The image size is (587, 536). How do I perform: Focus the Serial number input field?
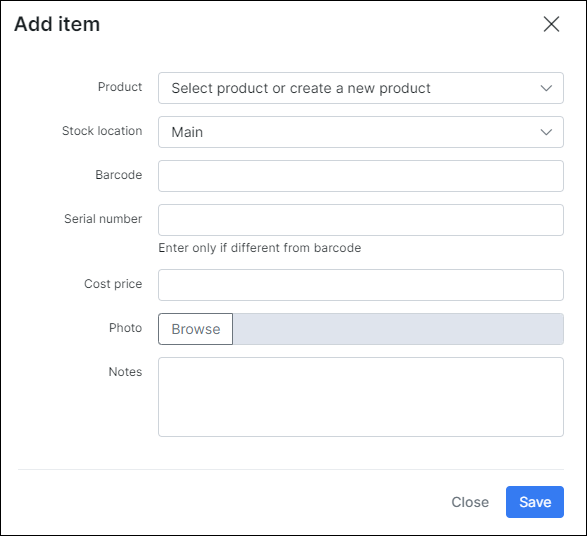(x=361, y=220)
